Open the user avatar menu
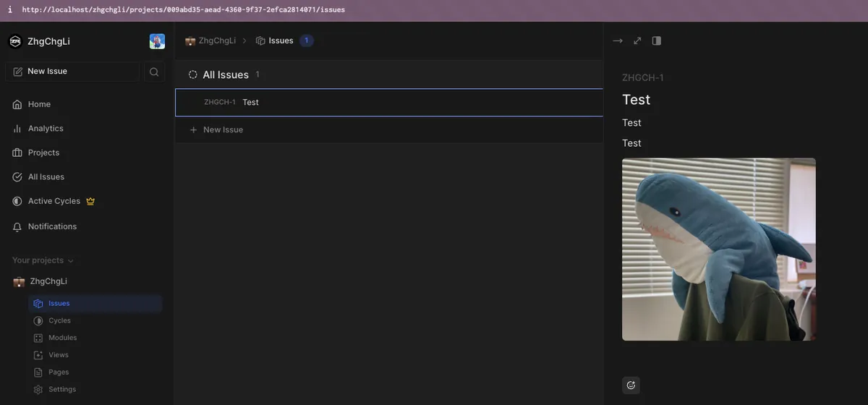Screen dimensions: 868x405 (157, 41)
